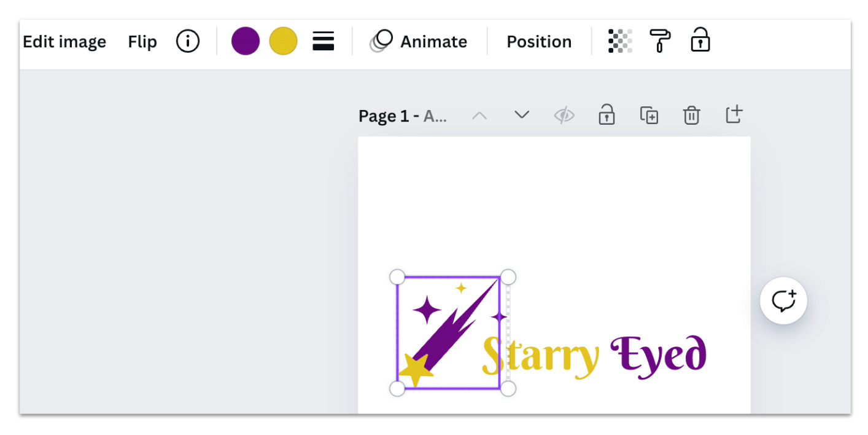Click the top-right resize handle of the graphic

[508, 277]
